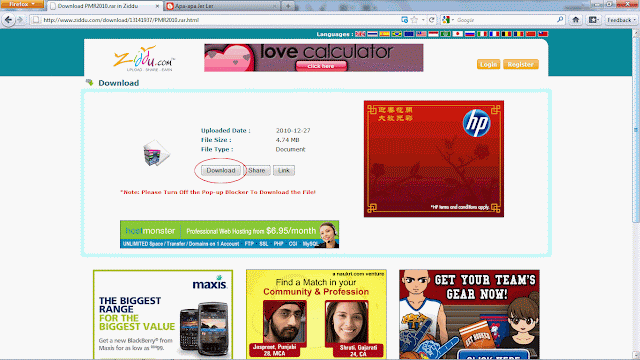The width and height of the screenshot is (640, 360).
Task: Open the bookmarks toolbar icon
Action: pos(593,20)
